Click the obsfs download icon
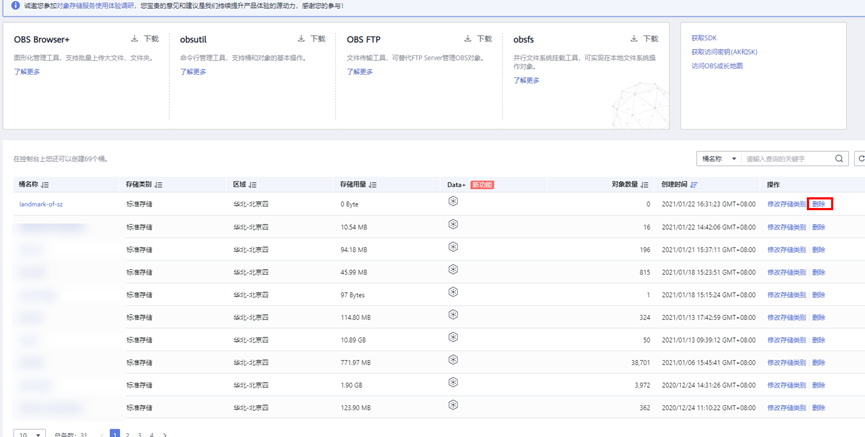 tap(634, 39)
